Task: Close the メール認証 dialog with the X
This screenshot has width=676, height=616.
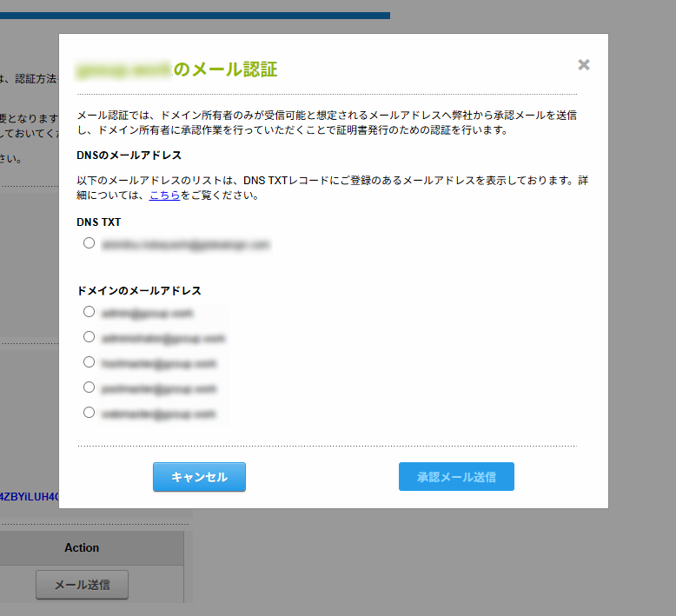Action: click(584, 65)
